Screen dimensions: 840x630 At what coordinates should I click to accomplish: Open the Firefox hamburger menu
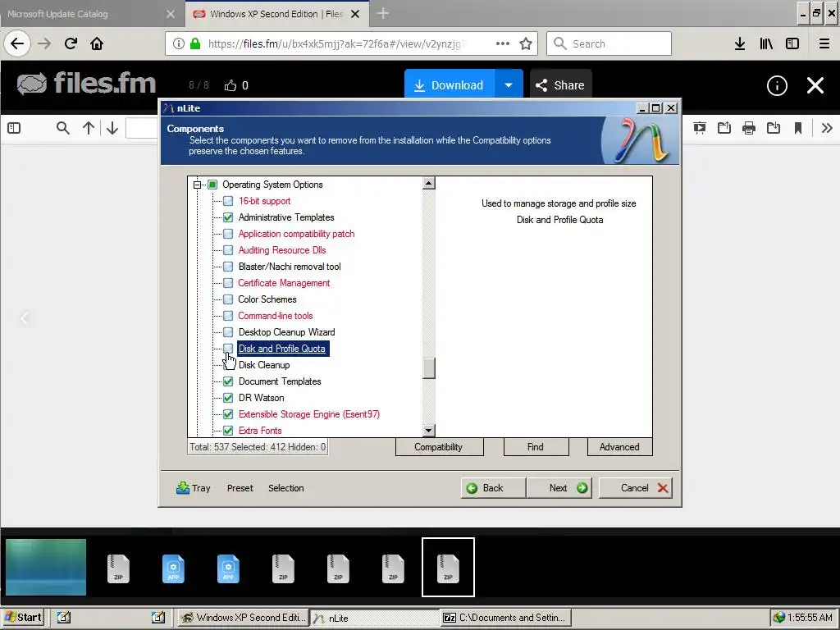coord(824,43)
